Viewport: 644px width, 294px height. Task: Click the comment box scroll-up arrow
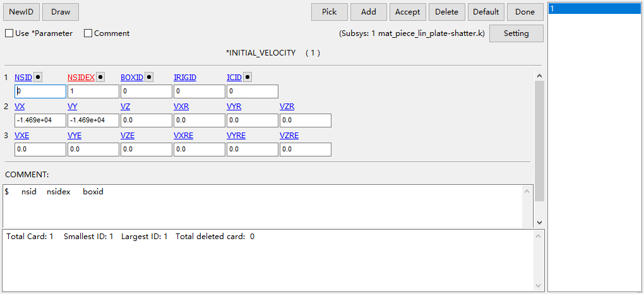527,190
